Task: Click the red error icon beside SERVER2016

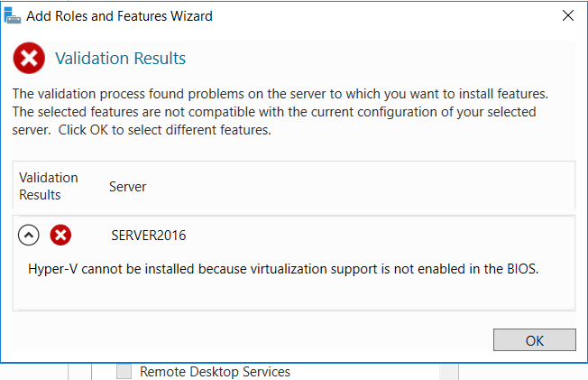Action: click(60, 235)
